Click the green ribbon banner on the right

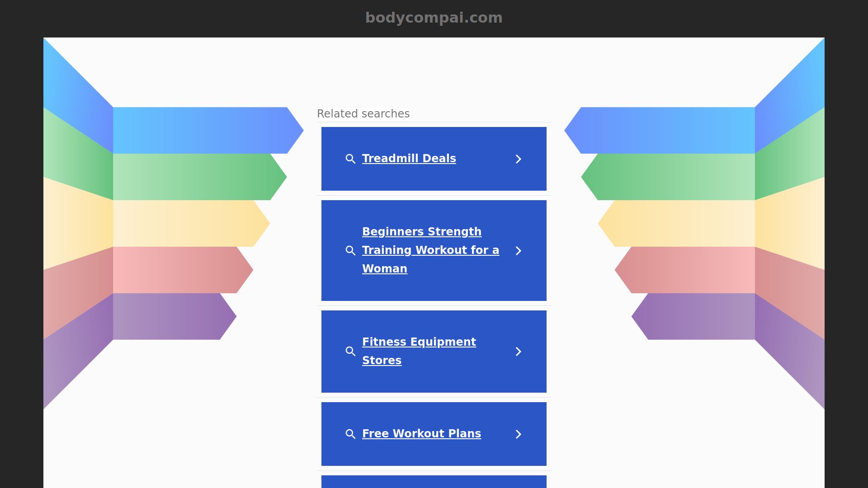[669, 177]
